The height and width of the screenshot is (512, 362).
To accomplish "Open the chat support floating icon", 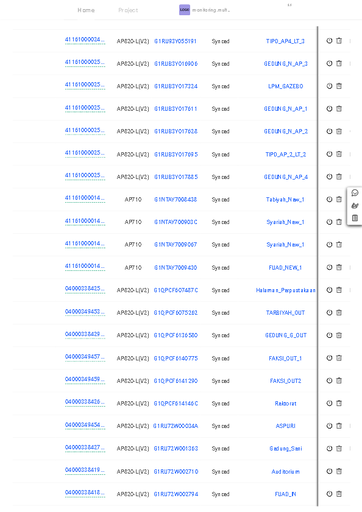I will (355, 193).
